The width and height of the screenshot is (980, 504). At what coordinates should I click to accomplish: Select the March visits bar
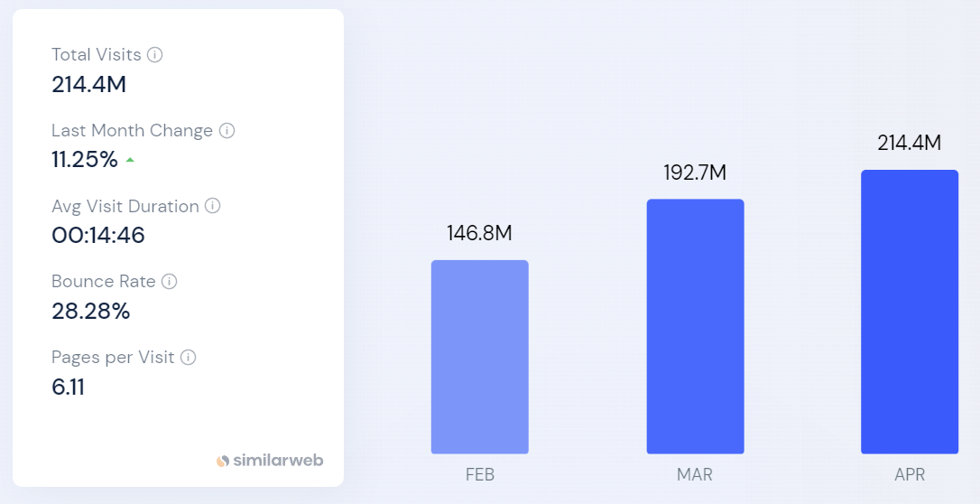pos(695,326)
